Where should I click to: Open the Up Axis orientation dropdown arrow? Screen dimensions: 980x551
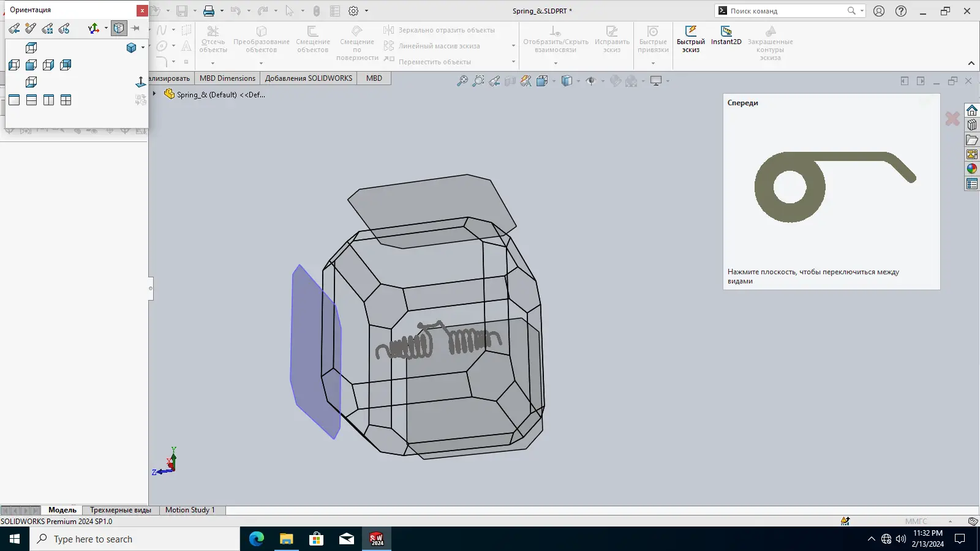pyautogui.click(x=106, y=29)
